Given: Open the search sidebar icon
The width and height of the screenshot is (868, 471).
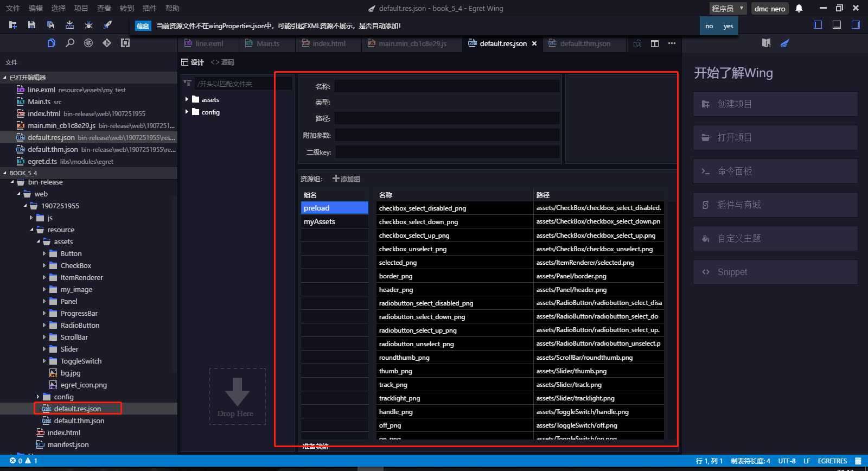Looking at the screenshot, I should coord(70,43).
